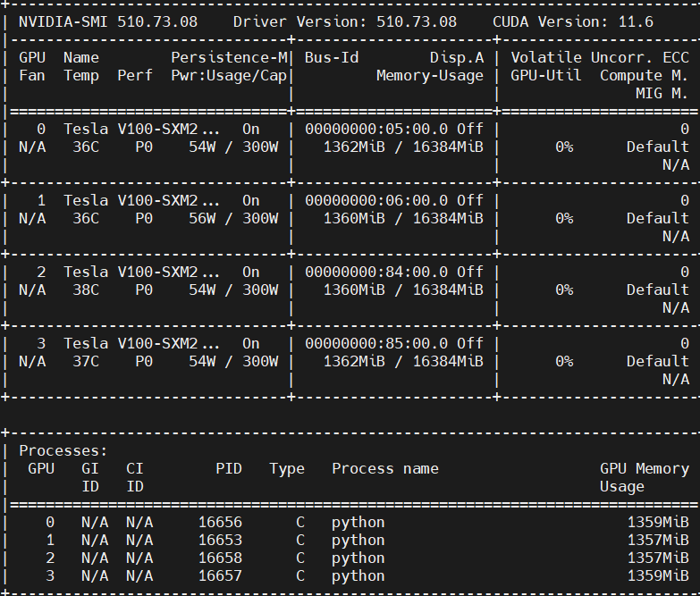Click 1357MiB usage of PID 16653

tap(658, 541)
